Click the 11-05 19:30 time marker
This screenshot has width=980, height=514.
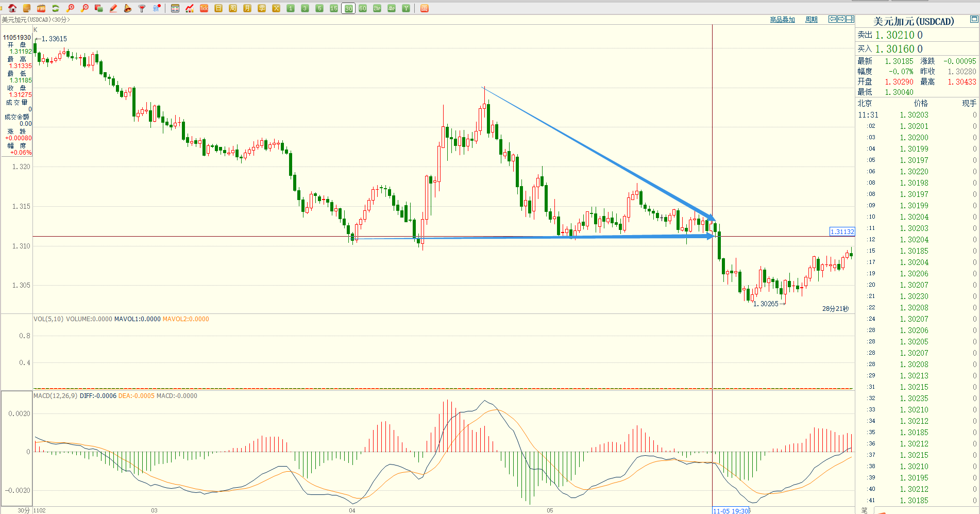pos(731,511)
